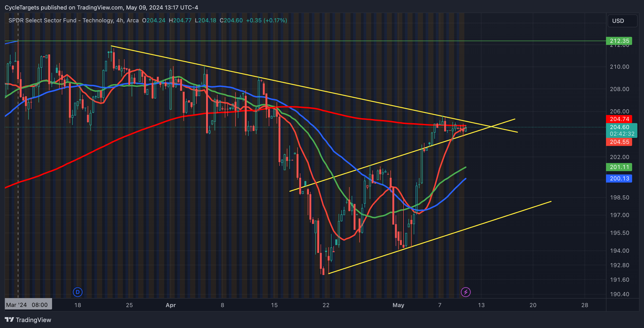Screen dimensions: 644x328
Task: Click the high value H204.77 in header
Action: pos(180,20)
